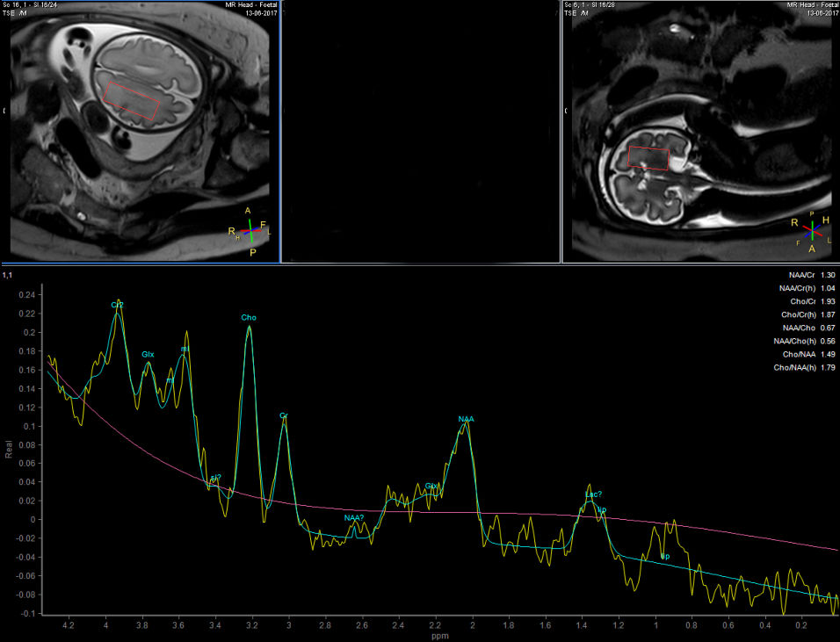Click the NAA? label near 2.6 ppm
Screen dimensions: 840x642
[x=354, y=517]
